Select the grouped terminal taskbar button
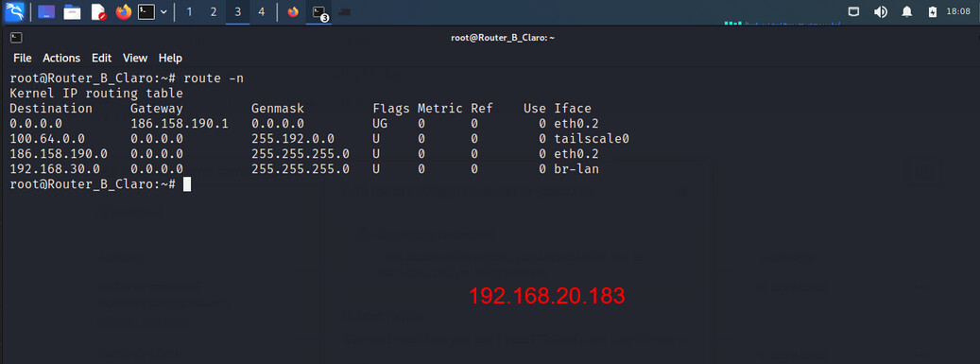Image resolution: width=980 pixels, height=364 pixels. (x=319, y=12)
